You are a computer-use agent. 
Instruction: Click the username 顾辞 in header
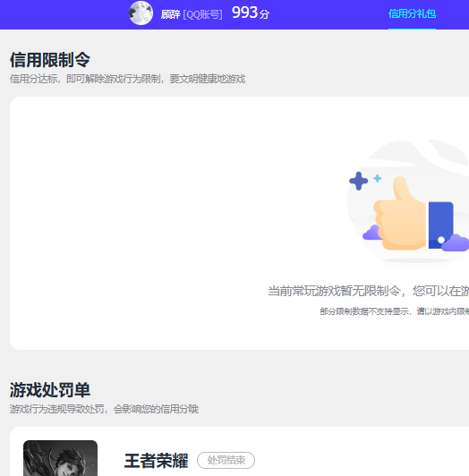pos(170,14)
